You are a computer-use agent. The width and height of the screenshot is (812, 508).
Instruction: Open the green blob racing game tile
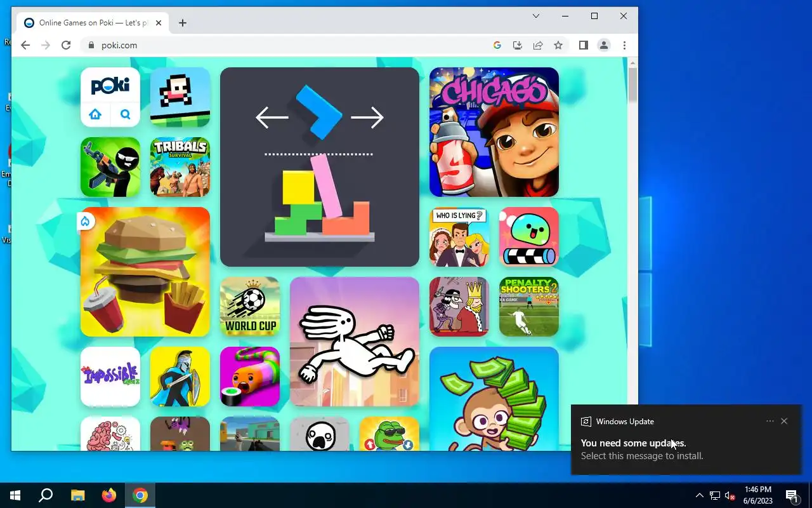coord(529,237)
